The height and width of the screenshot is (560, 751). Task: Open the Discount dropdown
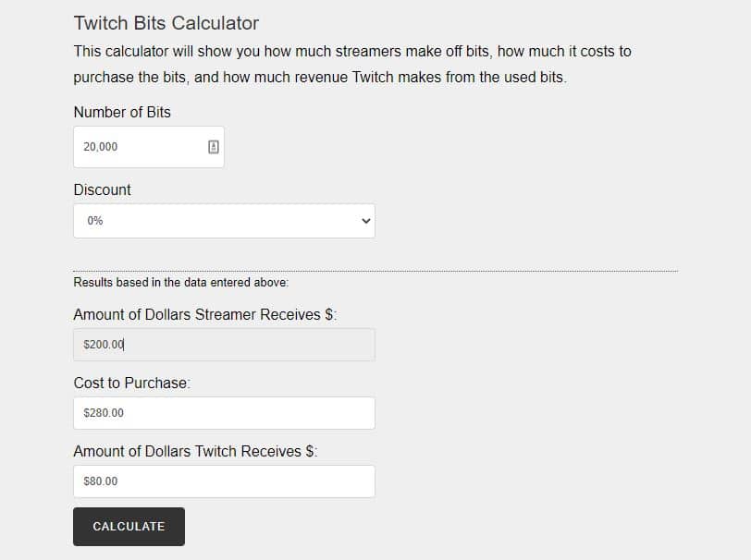coord(224,221)
